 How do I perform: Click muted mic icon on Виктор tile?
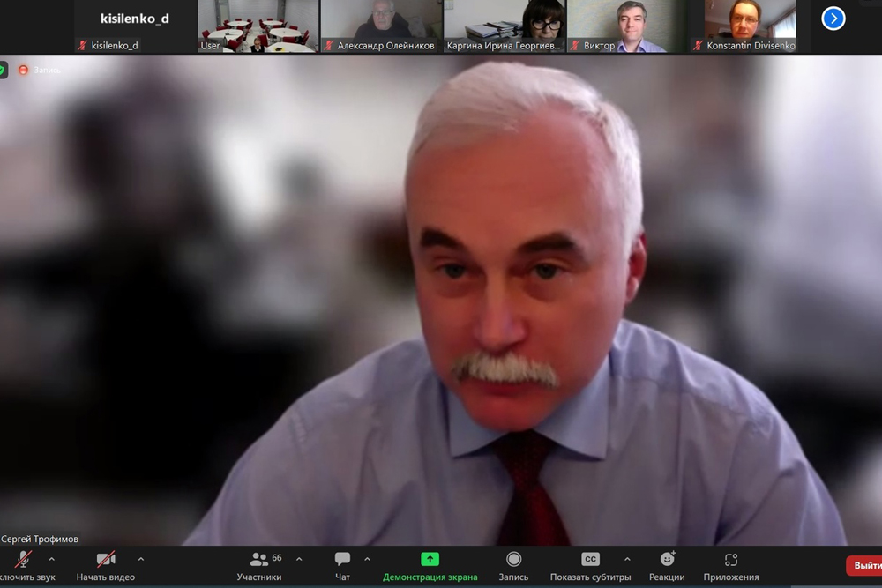coord(575,46)
